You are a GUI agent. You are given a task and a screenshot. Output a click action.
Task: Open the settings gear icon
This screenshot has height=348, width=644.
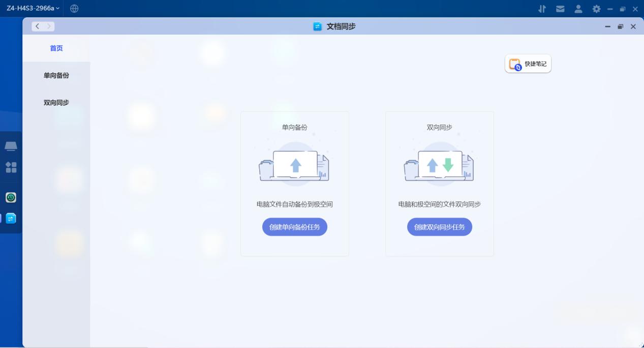tap(596, 9)
